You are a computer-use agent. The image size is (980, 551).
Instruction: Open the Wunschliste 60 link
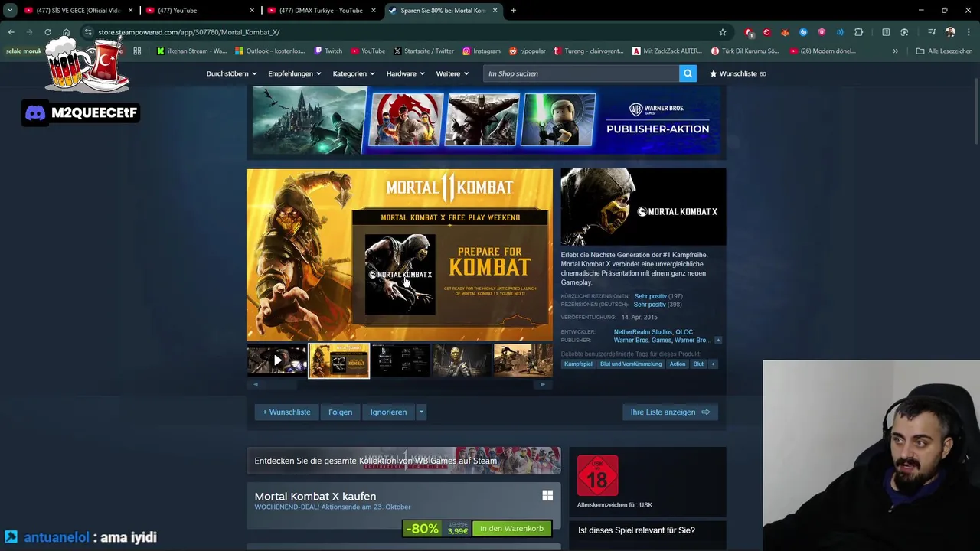click(738, 73)
